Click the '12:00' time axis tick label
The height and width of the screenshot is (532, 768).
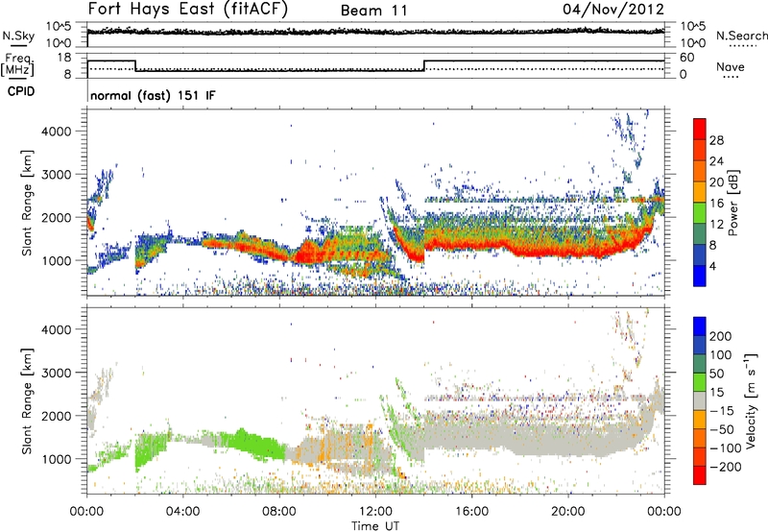coord(375,512)
